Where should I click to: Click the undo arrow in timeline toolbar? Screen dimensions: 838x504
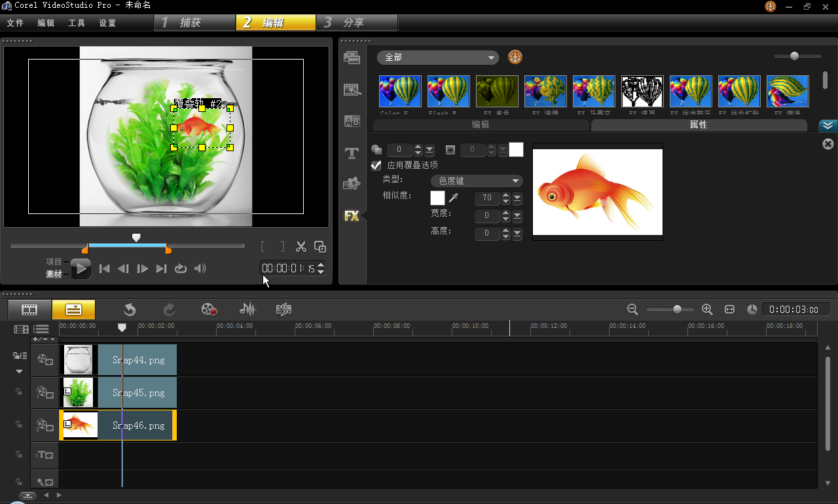click(x=130, y=310)
